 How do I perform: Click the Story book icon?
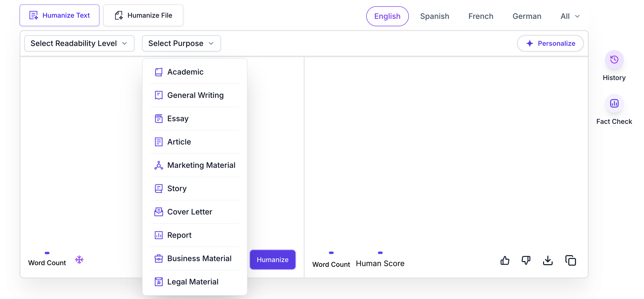[159, 188]
